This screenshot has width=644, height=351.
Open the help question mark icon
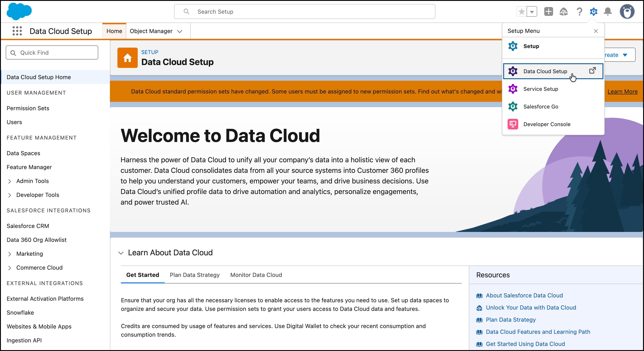pos(579,11)
